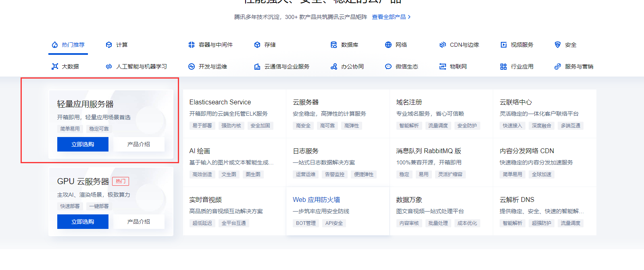
Task: Click the 易于部署 tag
Action: 202,126
